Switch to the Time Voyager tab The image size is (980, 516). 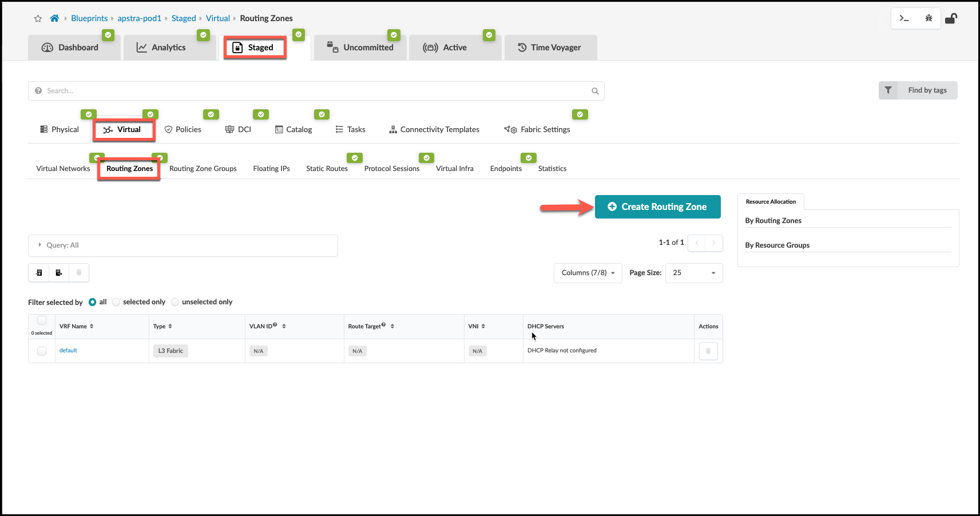point(550,47)
